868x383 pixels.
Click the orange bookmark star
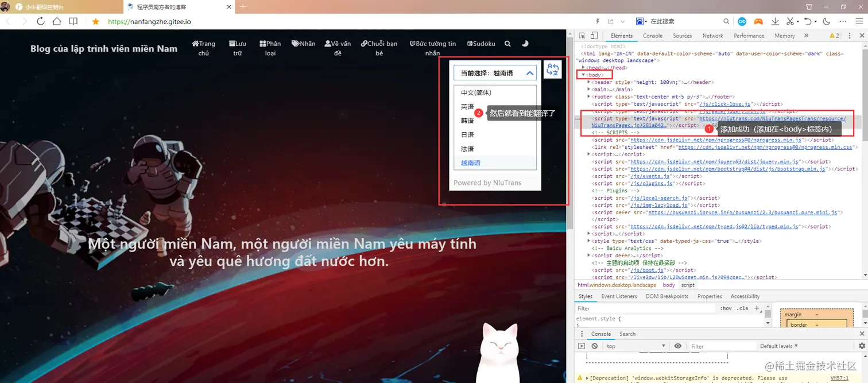96,21
